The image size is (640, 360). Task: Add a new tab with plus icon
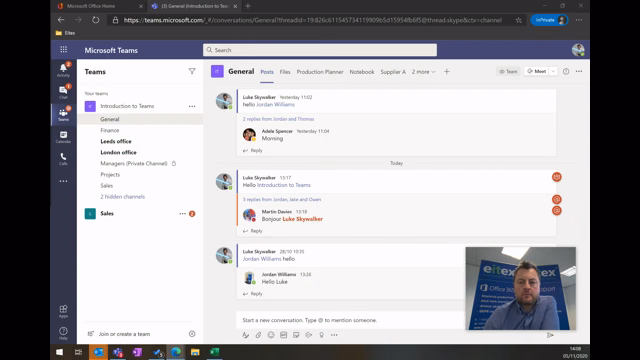[447, 71]
